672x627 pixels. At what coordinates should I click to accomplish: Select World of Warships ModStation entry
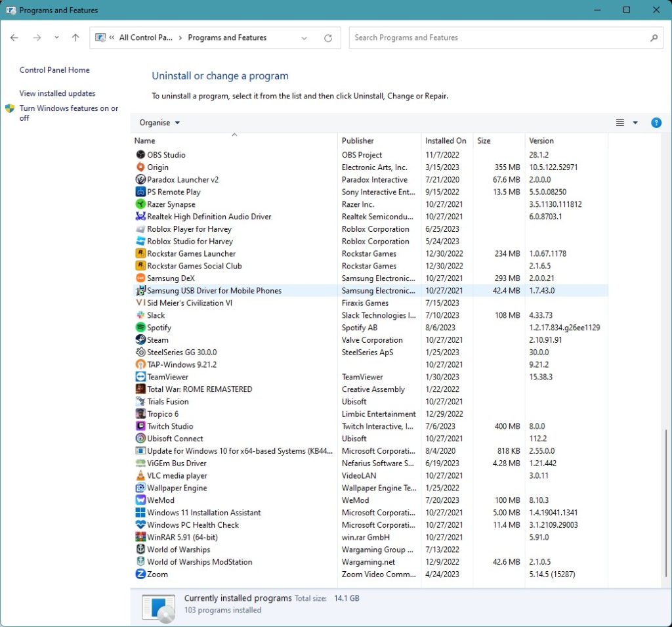click(370, 562)
